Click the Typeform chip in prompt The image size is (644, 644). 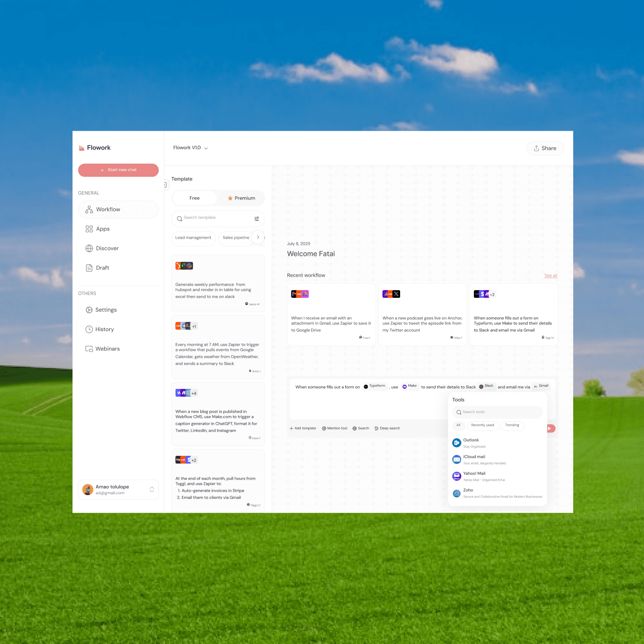(x=375, y=386)
